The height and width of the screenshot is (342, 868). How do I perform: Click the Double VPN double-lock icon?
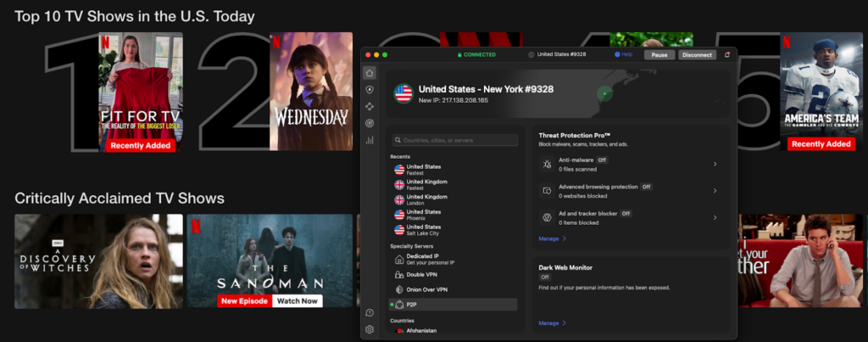click(399, 274)
